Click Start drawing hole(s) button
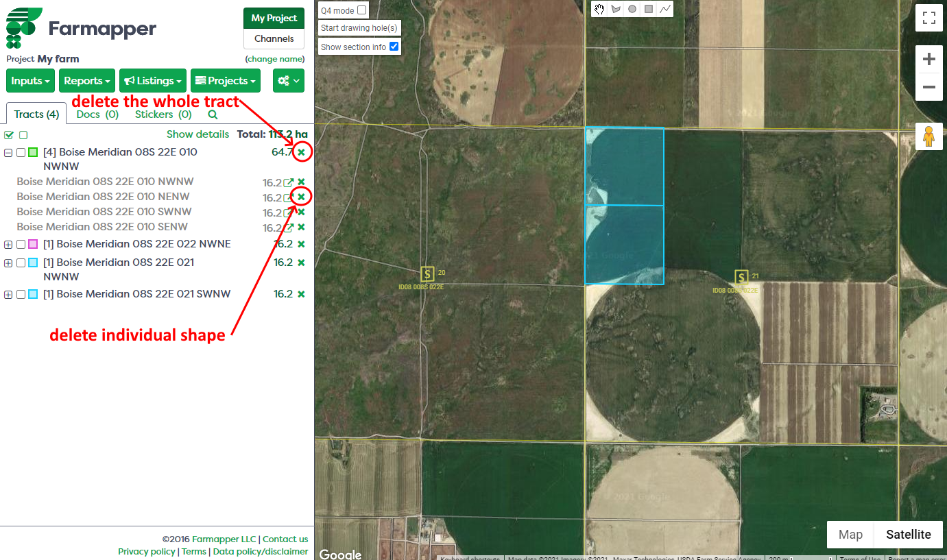 359,28
